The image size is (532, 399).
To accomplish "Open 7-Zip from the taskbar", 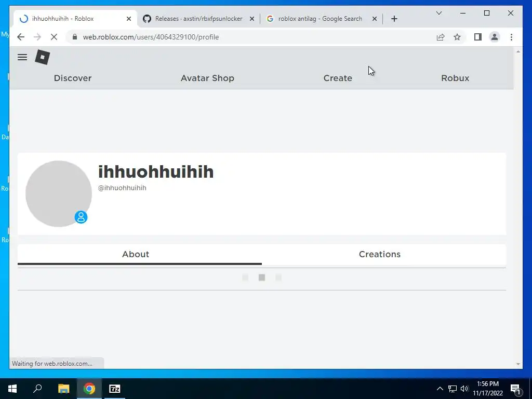I will 115,389.
